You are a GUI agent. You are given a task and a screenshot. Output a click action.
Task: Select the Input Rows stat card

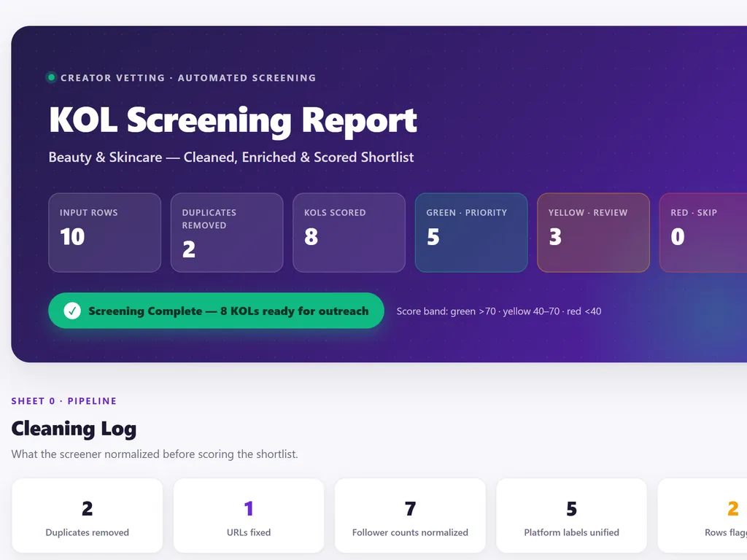105,233
